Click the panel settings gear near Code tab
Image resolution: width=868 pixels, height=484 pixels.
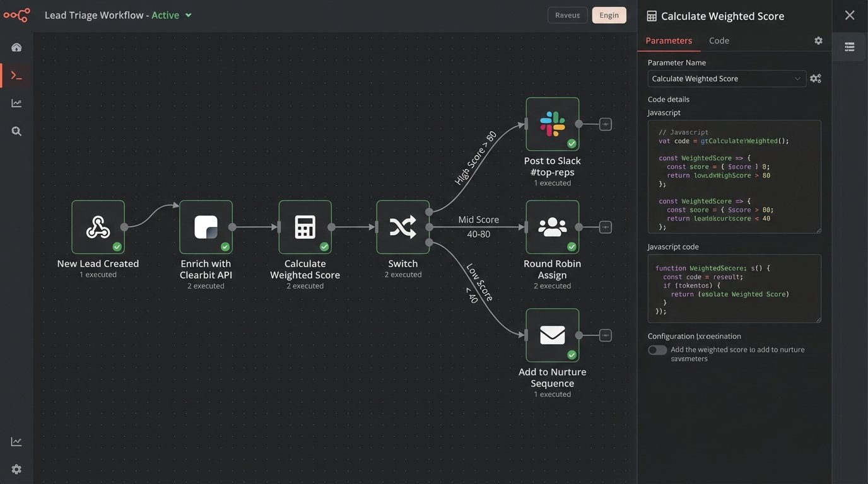[818, 40]
